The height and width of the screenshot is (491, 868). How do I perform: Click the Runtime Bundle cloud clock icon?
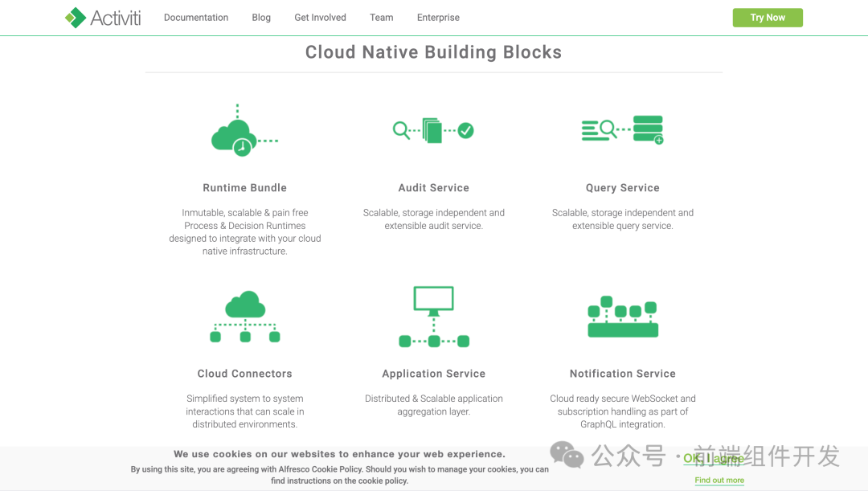click(244, 131)
